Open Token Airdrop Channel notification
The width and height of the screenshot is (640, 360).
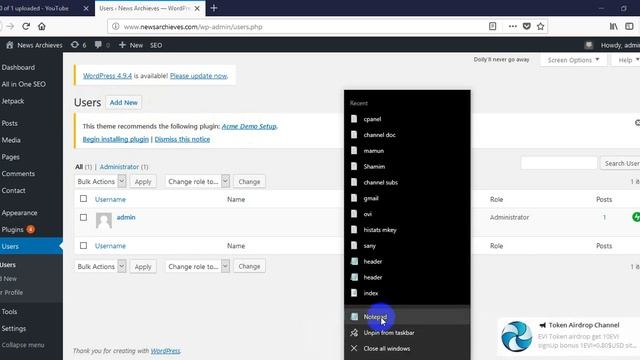[x=569, y=336]
